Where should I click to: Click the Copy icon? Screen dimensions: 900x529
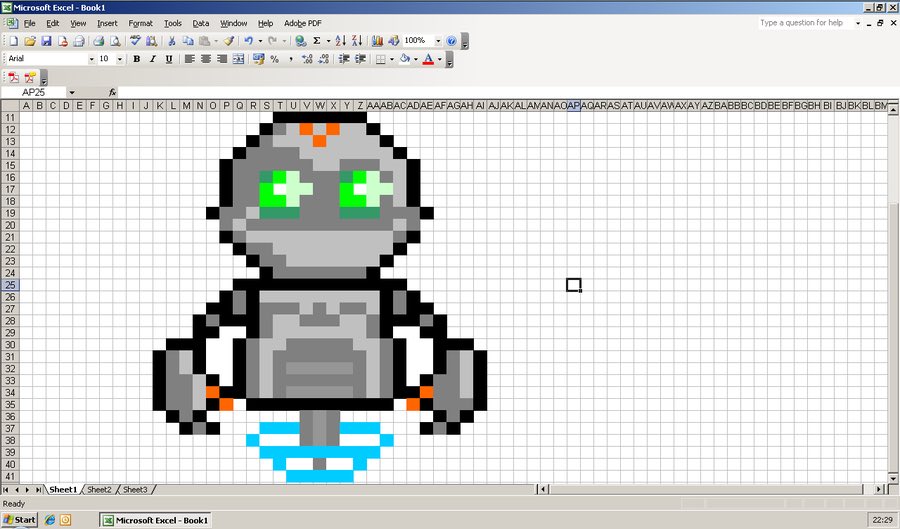[x=188, y=41]
